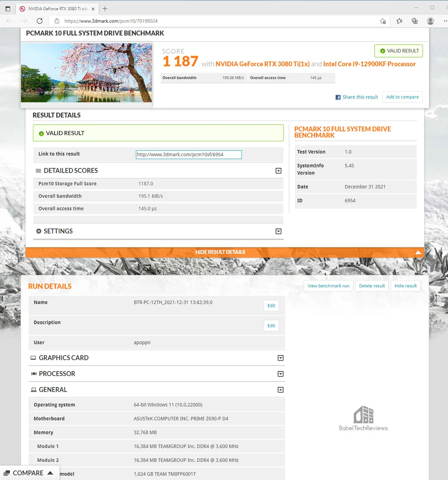This screenshot has height=480, width=448.
Task: Click the Processor chip icon
Action: point(34,374)
